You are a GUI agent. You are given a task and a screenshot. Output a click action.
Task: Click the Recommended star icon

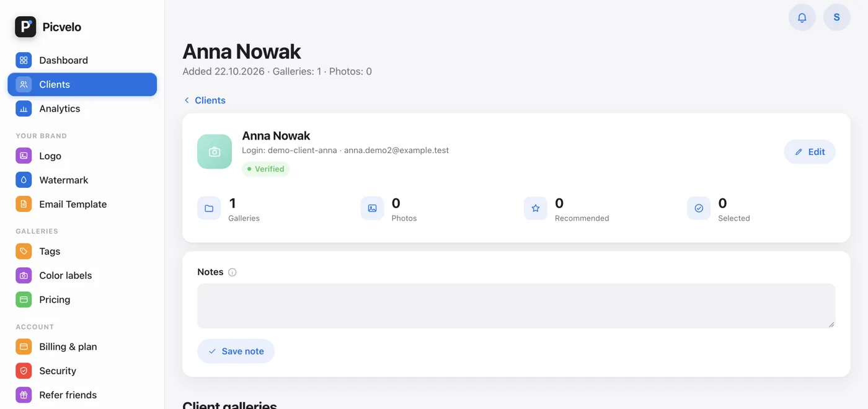536,208
